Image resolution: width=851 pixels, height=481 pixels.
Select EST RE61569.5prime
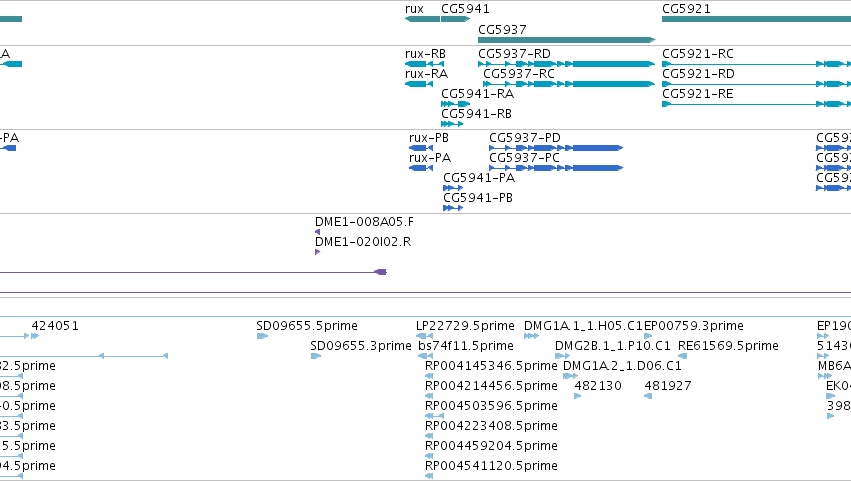728,346
